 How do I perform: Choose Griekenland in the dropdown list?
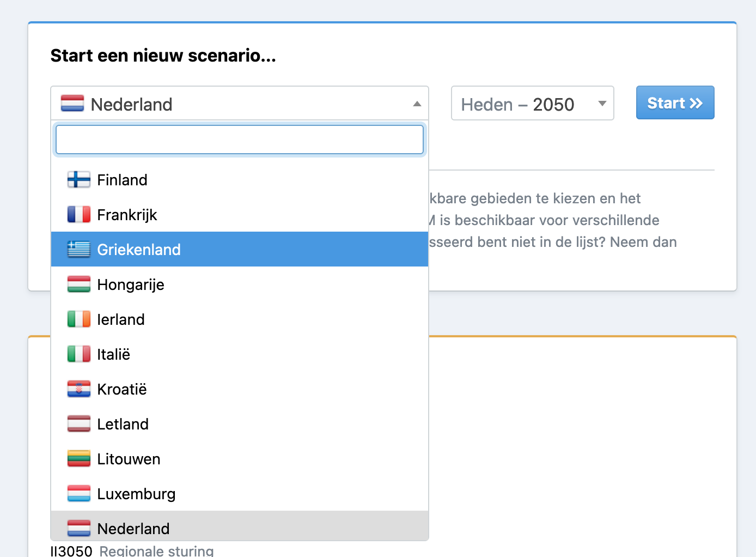click(240, 250)
